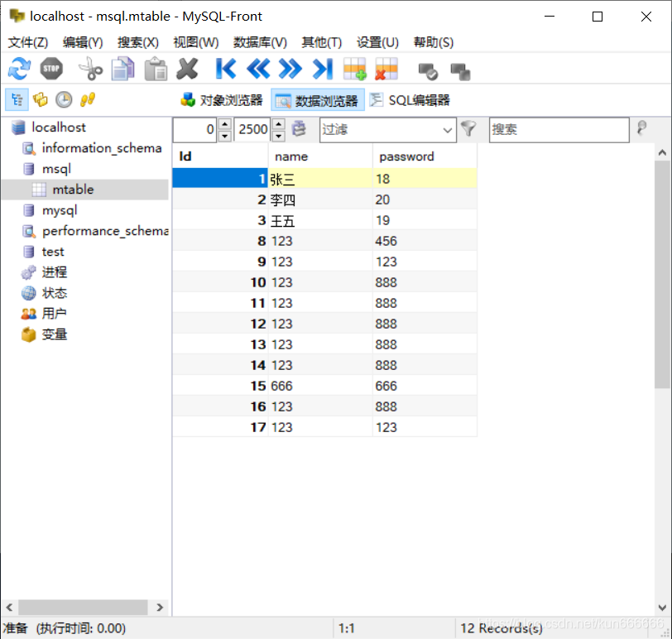Viewport: 672px width, 639px height.
Task: Click the add record (table plus) icon
Action: [x=354, y=69]
